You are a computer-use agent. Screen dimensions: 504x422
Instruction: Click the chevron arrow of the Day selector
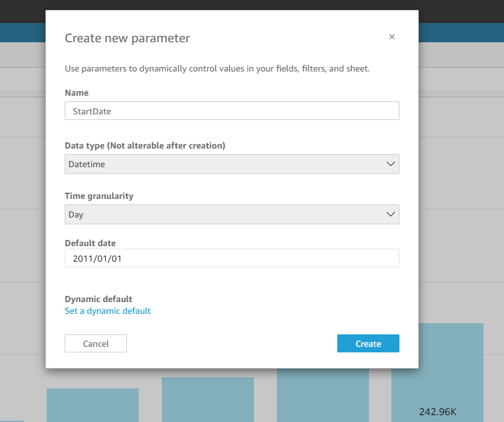point(391,214)
